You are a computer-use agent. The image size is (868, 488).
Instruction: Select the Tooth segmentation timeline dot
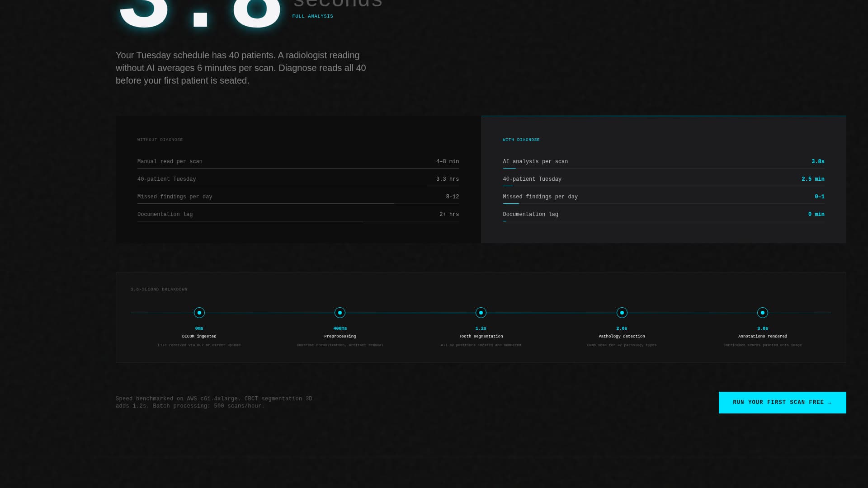(481, 313)
